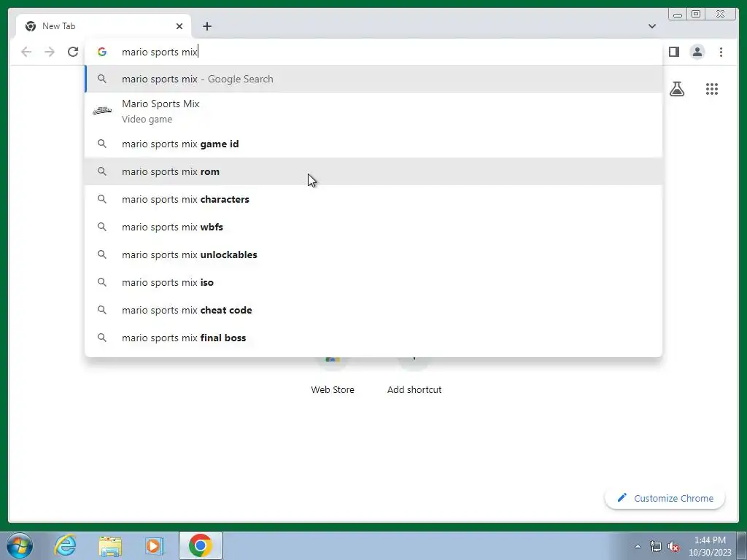The image size is (747, 560).
Task: Minimize the Chrome window
Action: pos(678,15)
